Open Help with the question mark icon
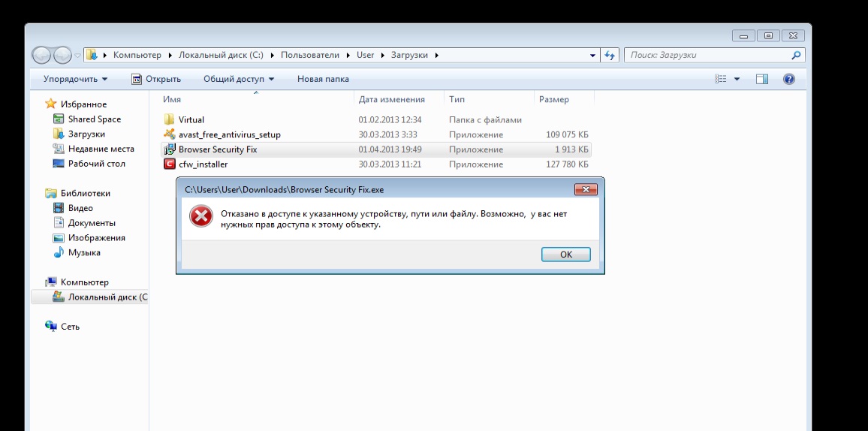 pos(789,79)
